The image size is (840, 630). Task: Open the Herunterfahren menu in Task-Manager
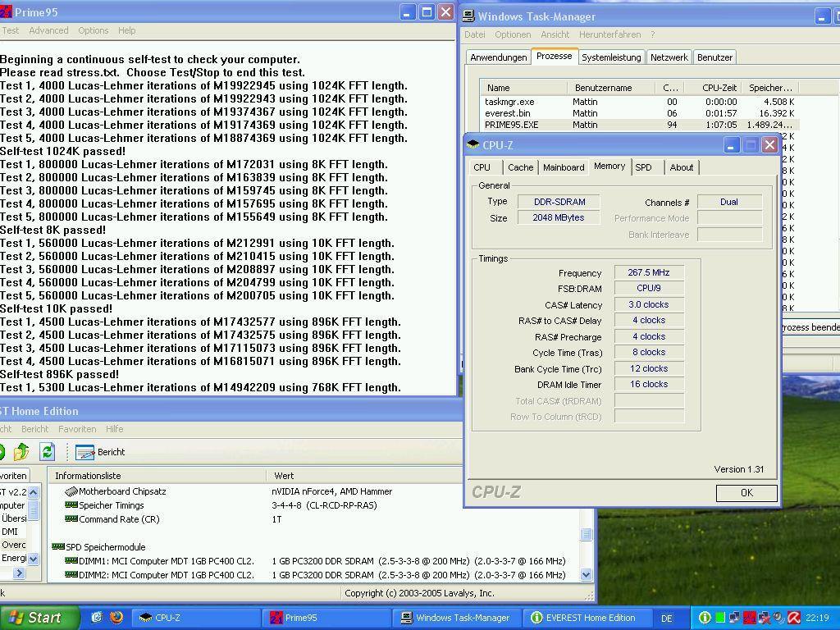click(x=609, y=34)
